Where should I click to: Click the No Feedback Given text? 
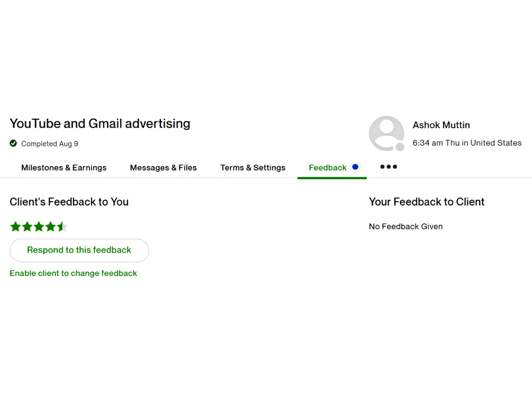406,226
